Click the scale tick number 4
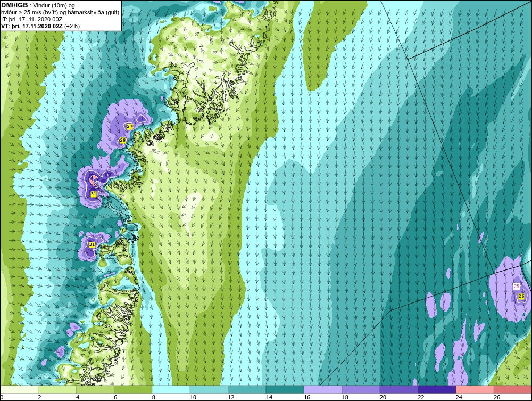The height and width of the screenshot is (401, 532). click(78, 397)
